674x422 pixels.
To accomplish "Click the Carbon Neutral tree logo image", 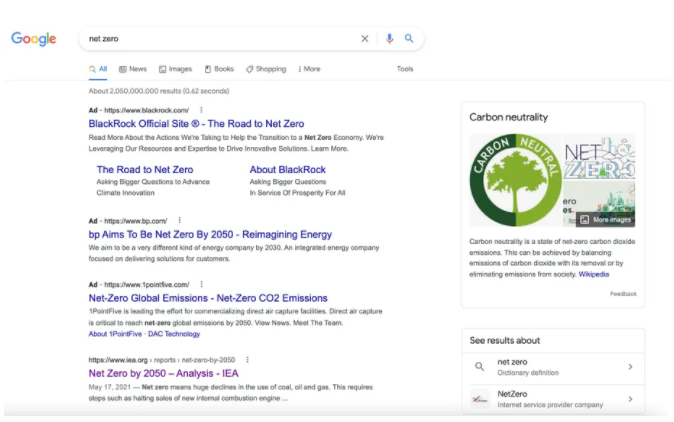I will 515,180.
